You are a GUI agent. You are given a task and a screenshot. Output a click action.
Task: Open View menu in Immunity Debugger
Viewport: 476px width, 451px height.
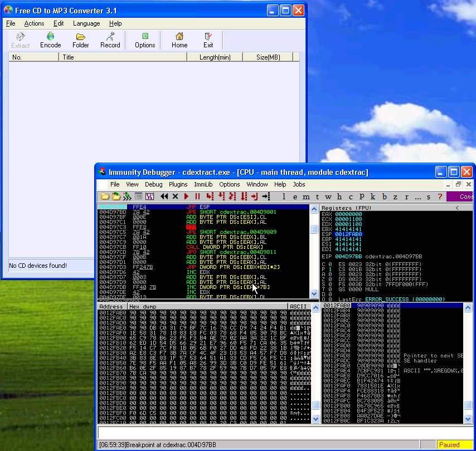pos(132,184)
